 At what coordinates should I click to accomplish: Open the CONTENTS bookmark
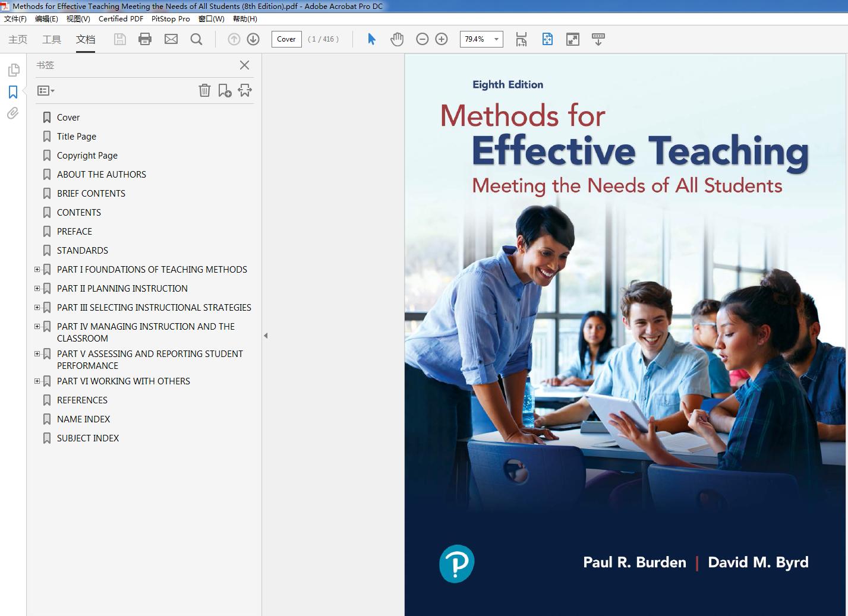pyautogui.click(x=79, y=213)
